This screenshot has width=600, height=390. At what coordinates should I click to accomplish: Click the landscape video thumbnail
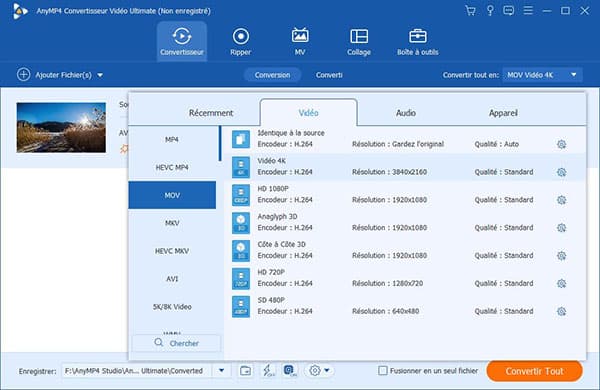click(x=61, y=127)
